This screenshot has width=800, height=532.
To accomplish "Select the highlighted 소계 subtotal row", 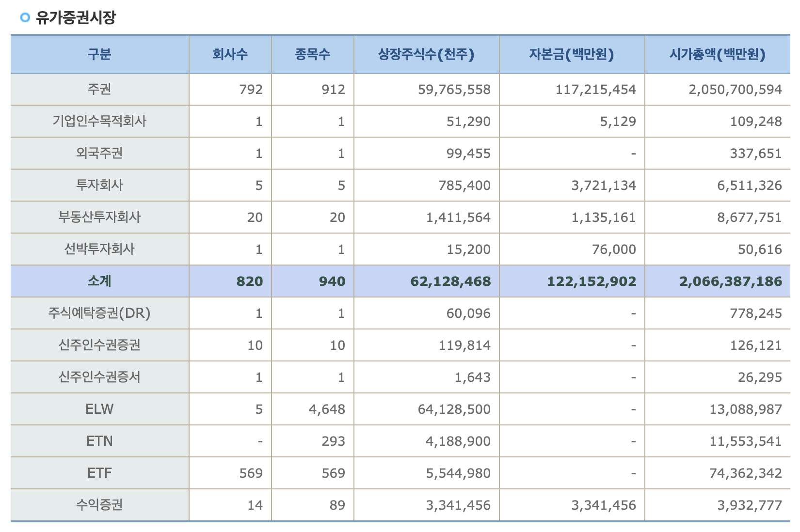I will coord(99,281).
